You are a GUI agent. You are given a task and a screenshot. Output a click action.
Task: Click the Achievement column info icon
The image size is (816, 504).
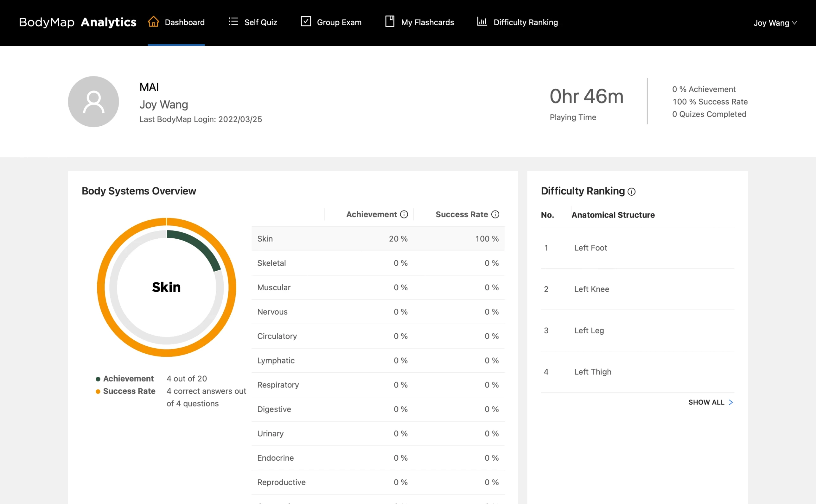(x=404, y=214)
